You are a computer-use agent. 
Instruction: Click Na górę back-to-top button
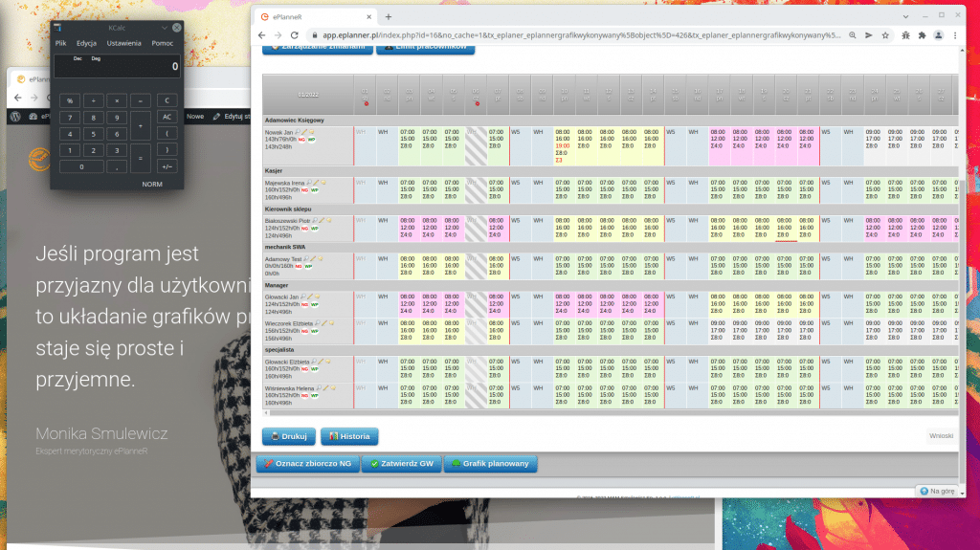point(938,492)
